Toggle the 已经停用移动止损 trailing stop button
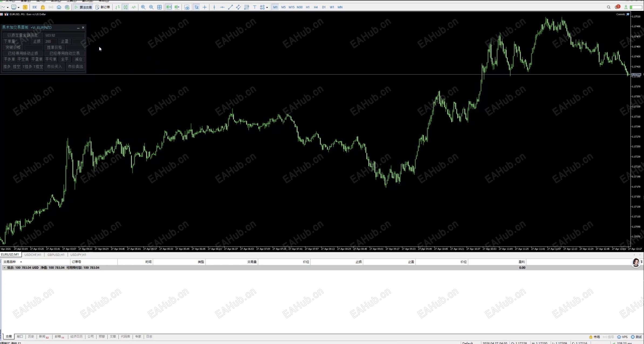This screenshot has width=644, height=344. [x=23, y=53]
